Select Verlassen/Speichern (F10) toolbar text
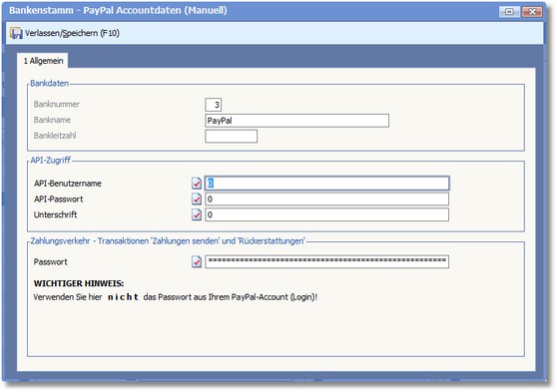 coord(72,33)
